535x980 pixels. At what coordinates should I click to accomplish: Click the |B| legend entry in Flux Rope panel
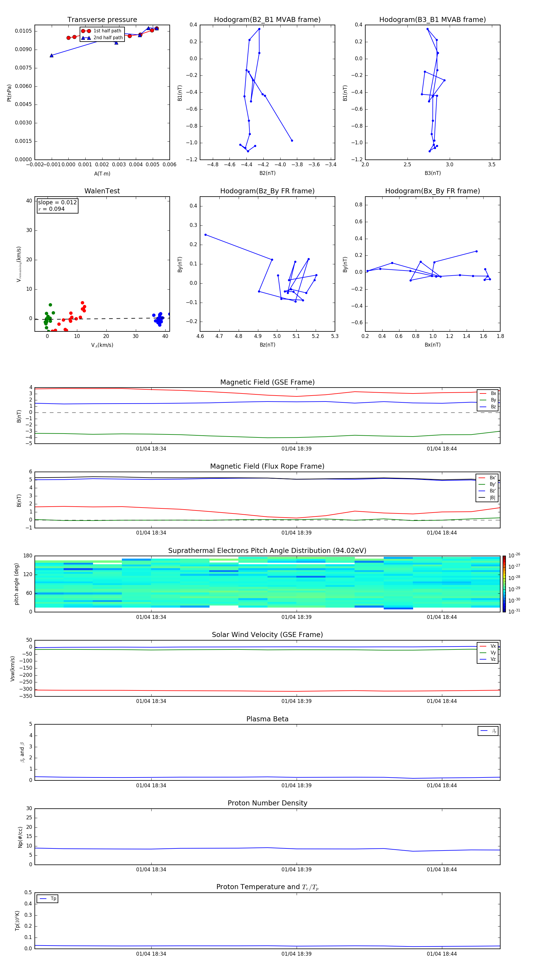tap(487, 498)
